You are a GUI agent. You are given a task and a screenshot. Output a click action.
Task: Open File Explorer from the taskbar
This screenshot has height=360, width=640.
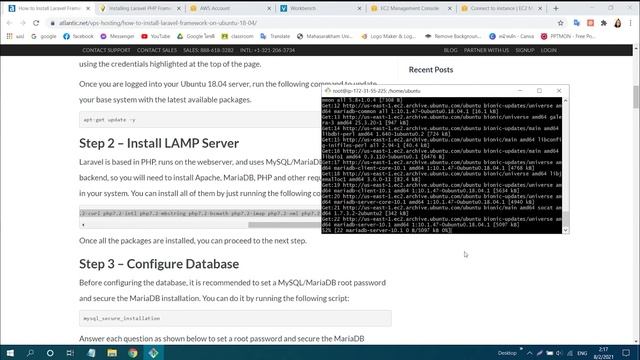tap(112, 353)
